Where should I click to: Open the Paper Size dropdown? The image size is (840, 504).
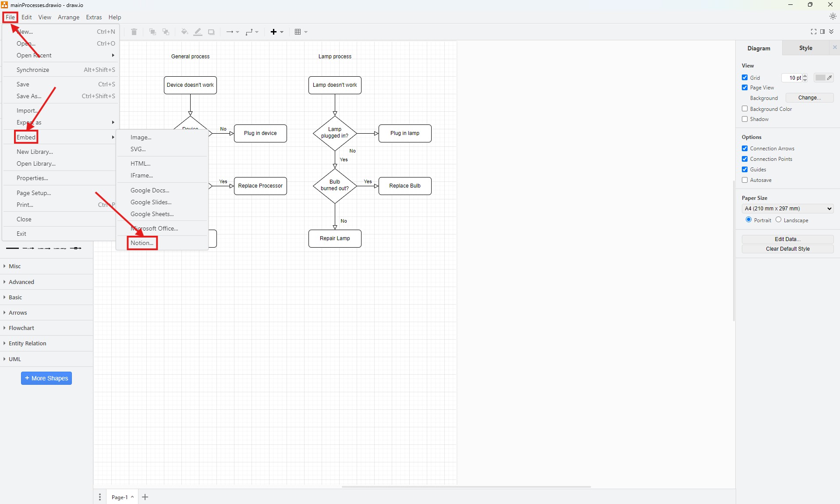(787, 209)
